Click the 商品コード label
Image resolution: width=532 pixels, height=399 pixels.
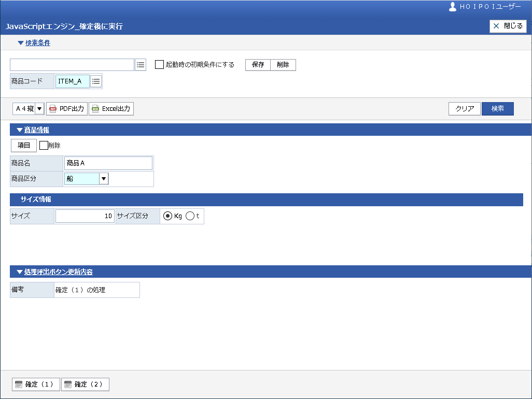pos(27,81)
